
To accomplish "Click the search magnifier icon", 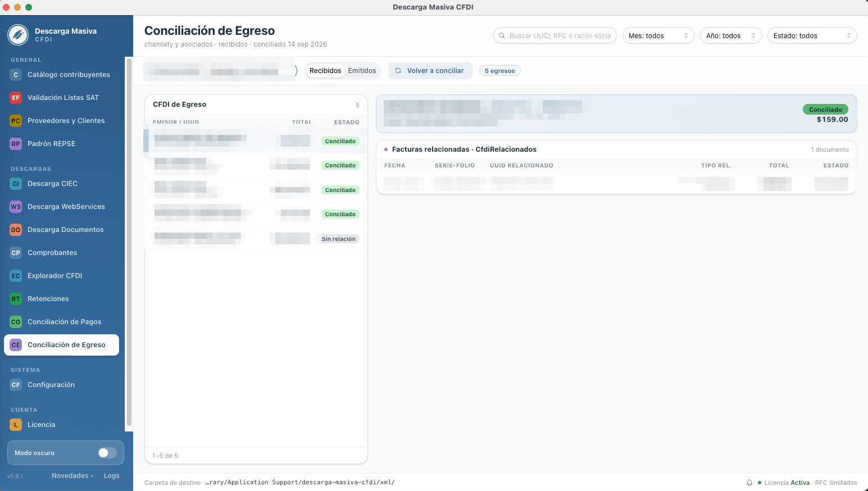I will pos(502,35).
